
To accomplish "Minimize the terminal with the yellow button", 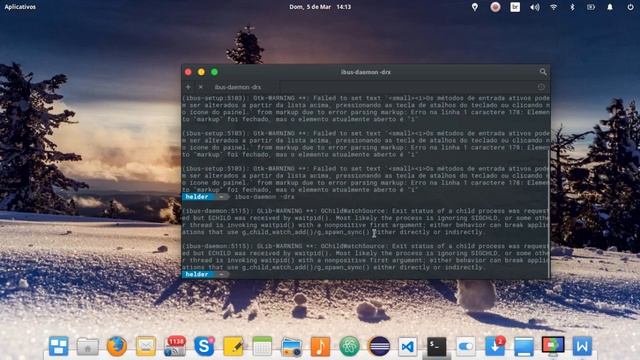I will tap(201, 72).
